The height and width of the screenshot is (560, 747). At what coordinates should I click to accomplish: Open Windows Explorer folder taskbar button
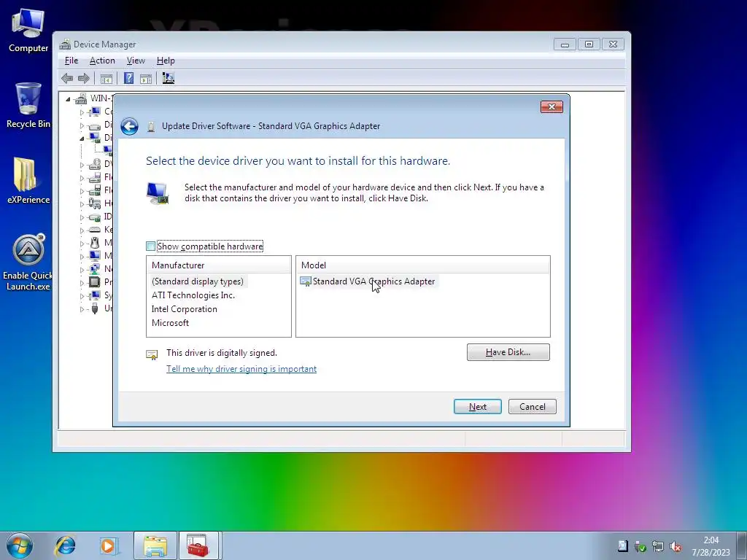pyautogui.click(x=155, y=545)
